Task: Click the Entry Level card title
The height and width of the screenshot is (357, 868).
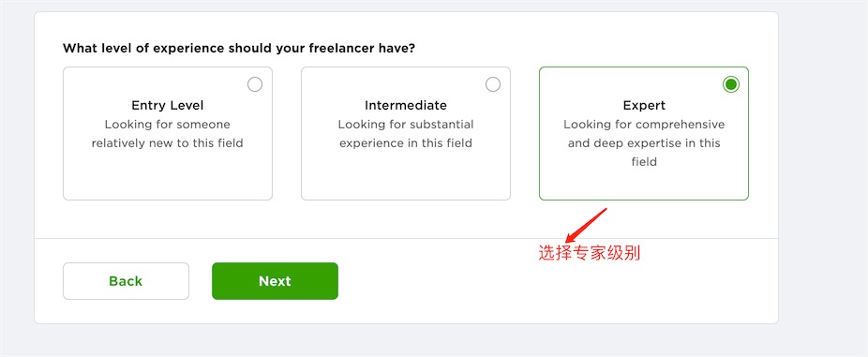Action: click(x=167, y=105)
